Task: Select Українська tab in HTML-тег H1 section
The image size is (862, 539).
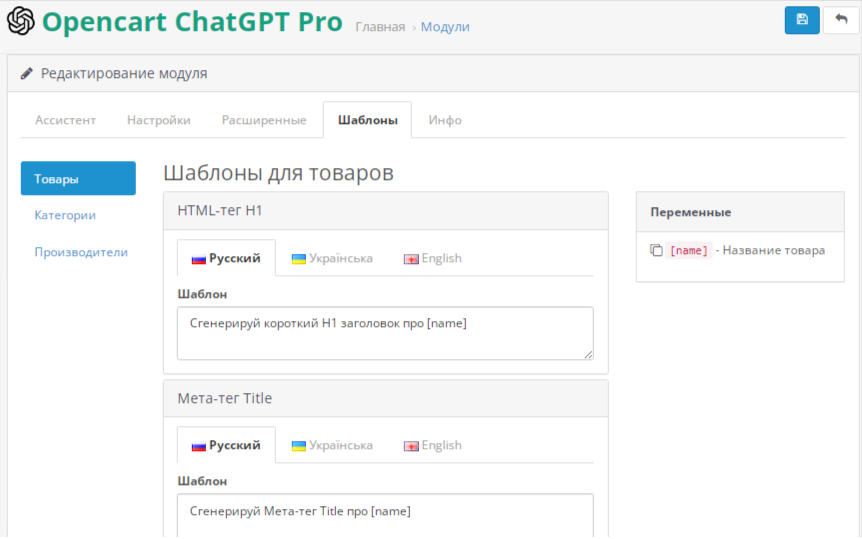Action: (x=332, y=258)
